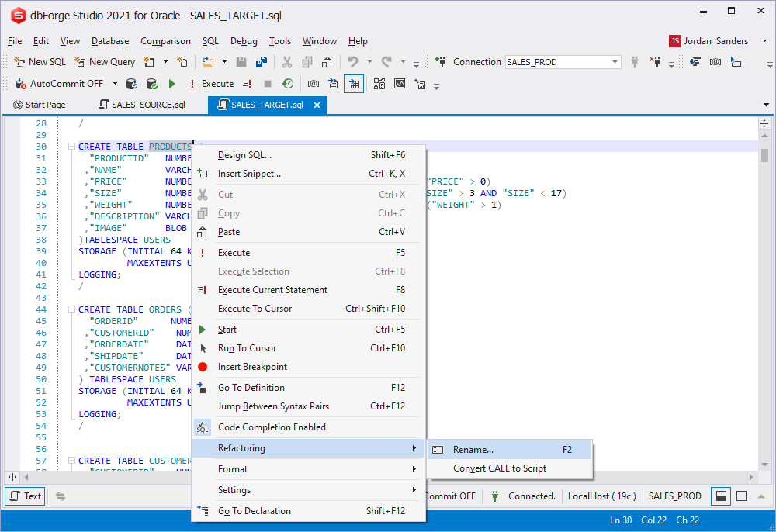The height and width of the screenshot is (532, 776).
Task: Toggle the Results as Grid icon
Action: 354,84
